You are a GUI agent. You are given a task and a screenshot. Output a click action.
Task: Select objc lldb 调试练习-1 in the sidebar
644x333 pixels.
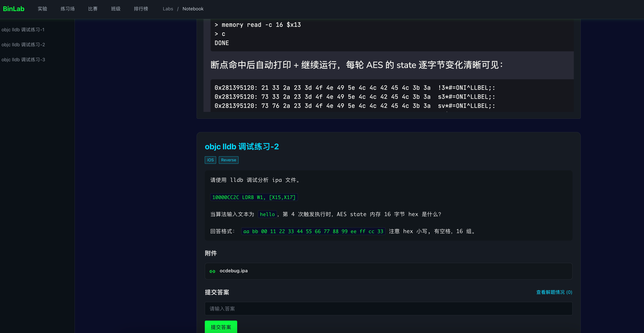tap(23, 29)
